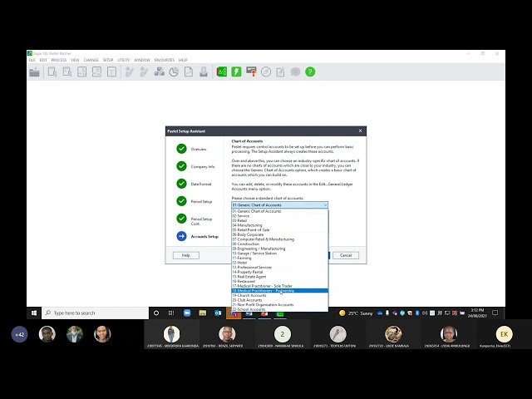Choose 18-Medical Practitioners - Partnership
The width and height of the screenshot is (532, 399).
click(x=280, y=291)
